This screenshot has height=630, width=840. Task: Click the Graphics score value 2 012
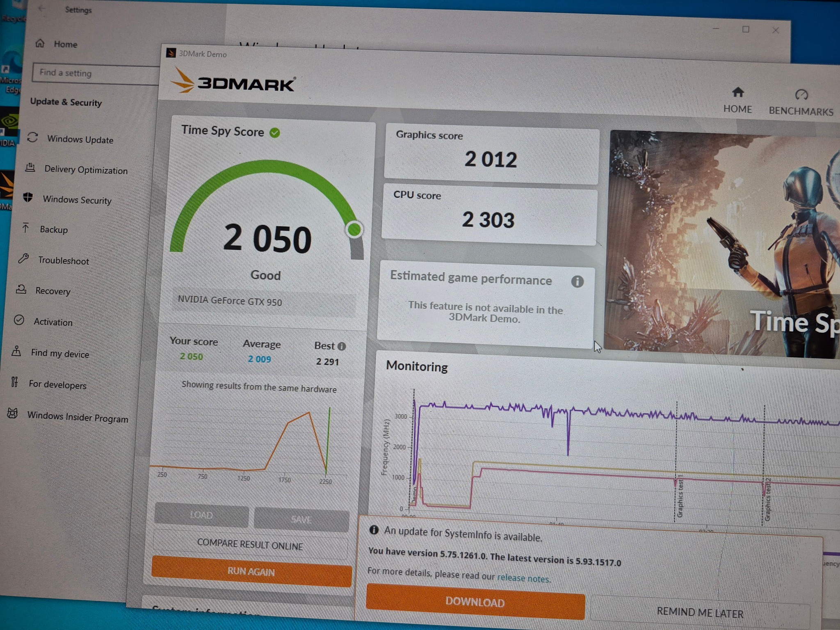click(491, 159)
